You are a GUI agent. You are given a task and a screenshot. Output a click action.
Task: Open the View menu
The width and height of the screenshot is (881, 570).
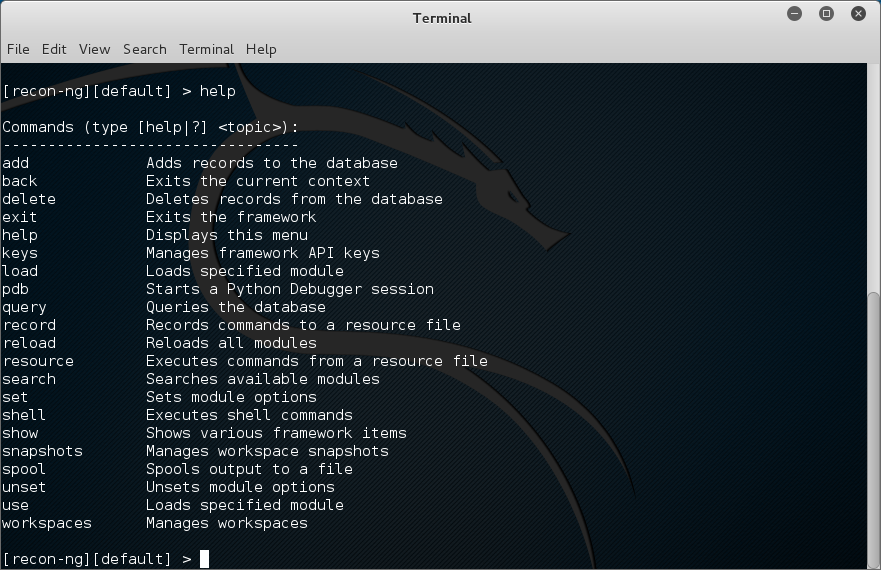tap(94, 49)
